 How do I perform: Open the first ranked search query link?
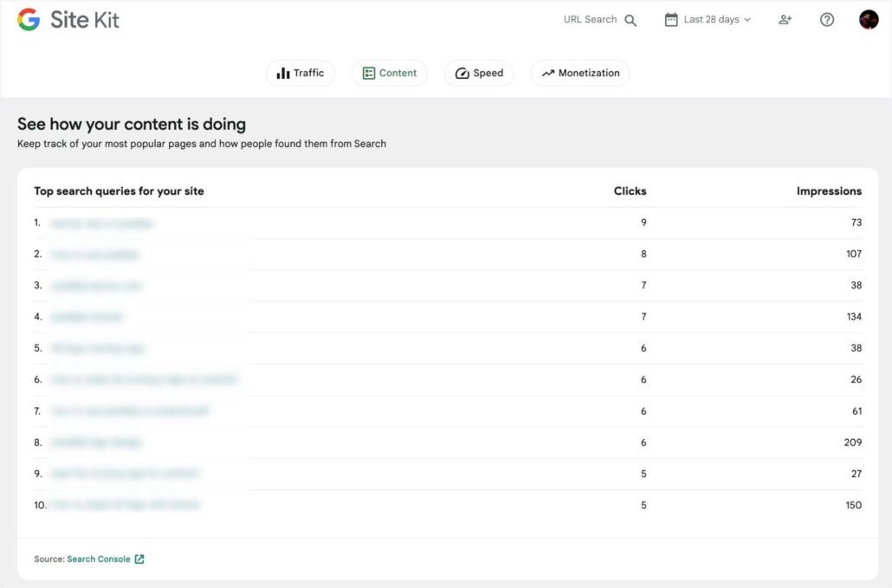tap(101, 223)
